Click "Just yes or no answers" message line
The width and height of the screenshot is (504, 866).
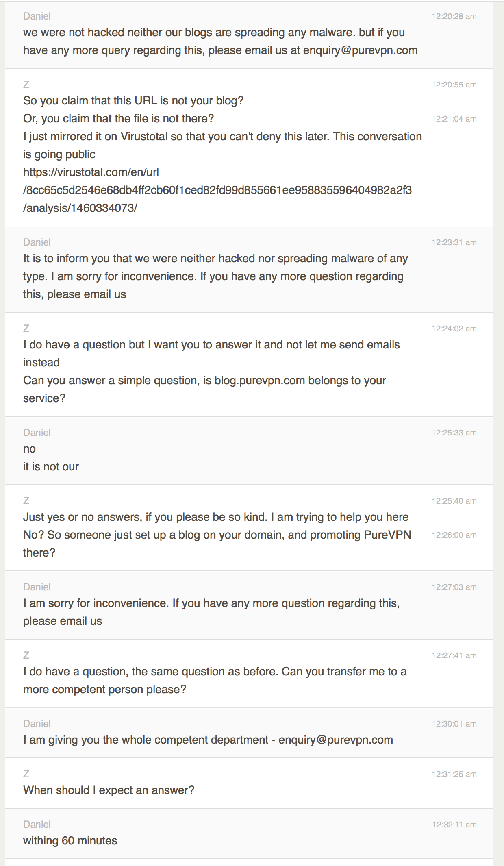click(216, 517)
